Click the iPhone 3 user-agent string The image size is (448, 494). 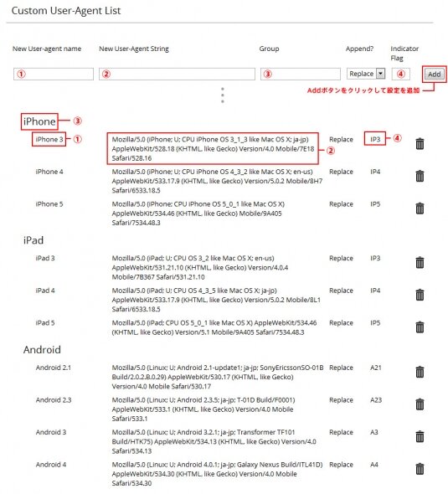pos(213,149)
